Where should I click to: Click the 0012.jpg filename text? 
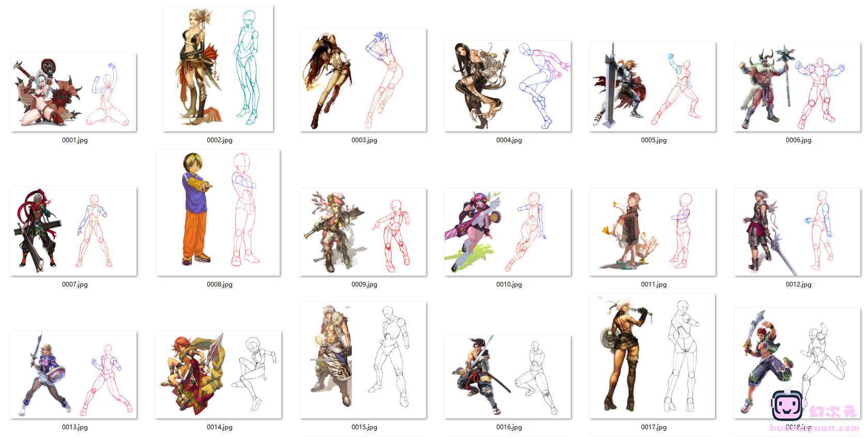coord(799,284)
